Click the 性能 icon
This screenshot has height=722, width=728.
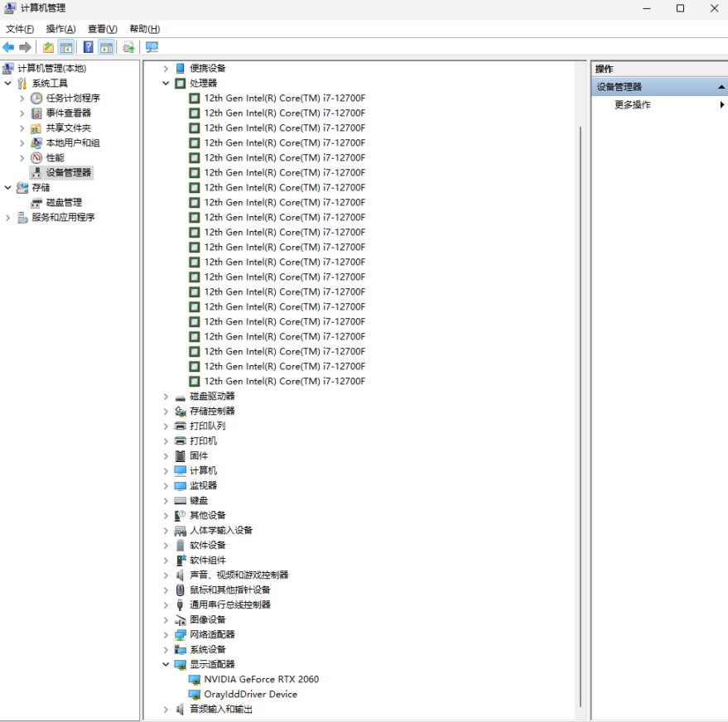click(x=36, y=158)
